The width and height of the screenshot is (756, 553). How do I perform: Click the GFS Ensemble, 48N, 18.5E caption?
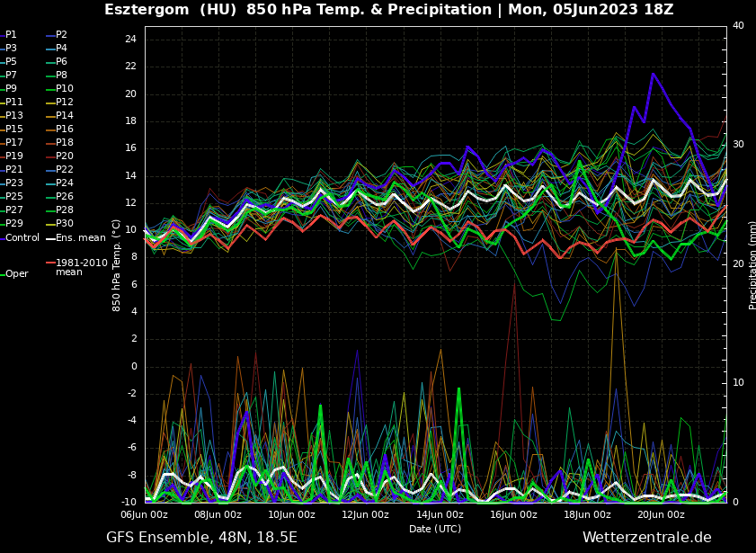pos(201,538)
